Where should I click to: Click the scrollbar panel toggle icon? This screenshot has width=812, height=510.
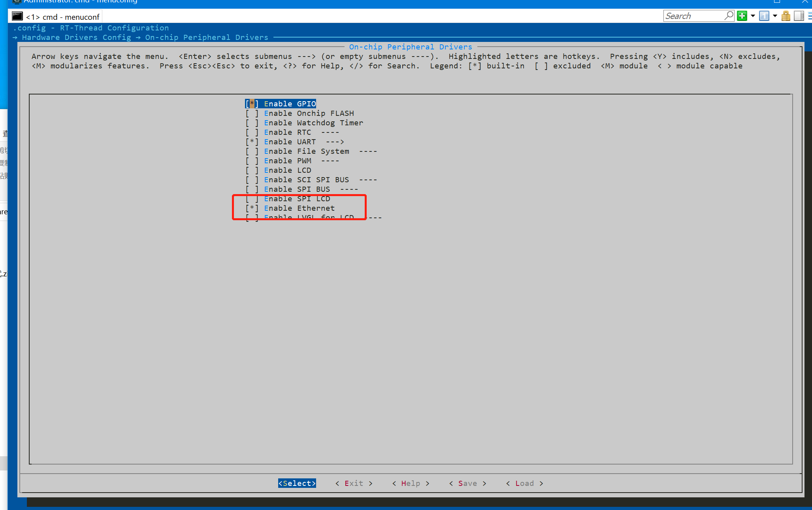pyautogui.click(x=799, y=16)
